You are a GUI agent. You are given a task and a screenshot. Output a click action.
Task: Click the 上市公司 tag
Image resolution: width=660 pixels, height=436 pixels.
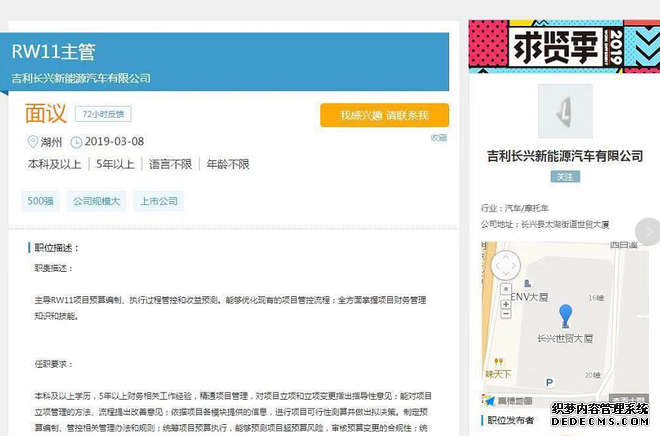coord(159,201)
